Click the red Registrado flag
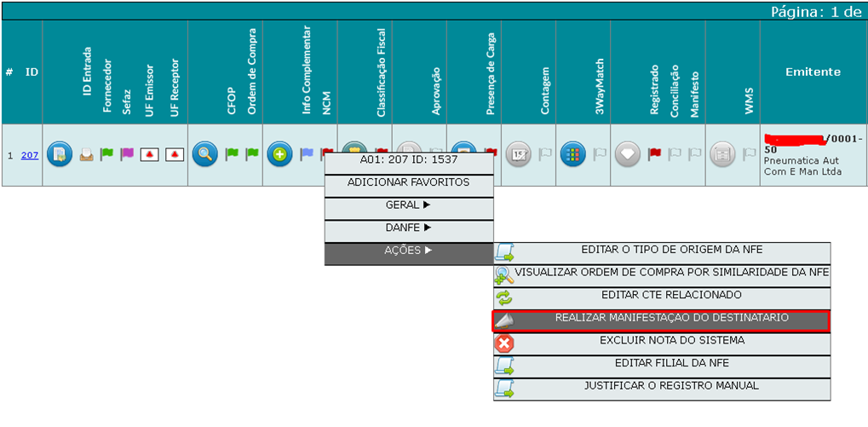The image size is (868, 427). [x=654, y=154]
